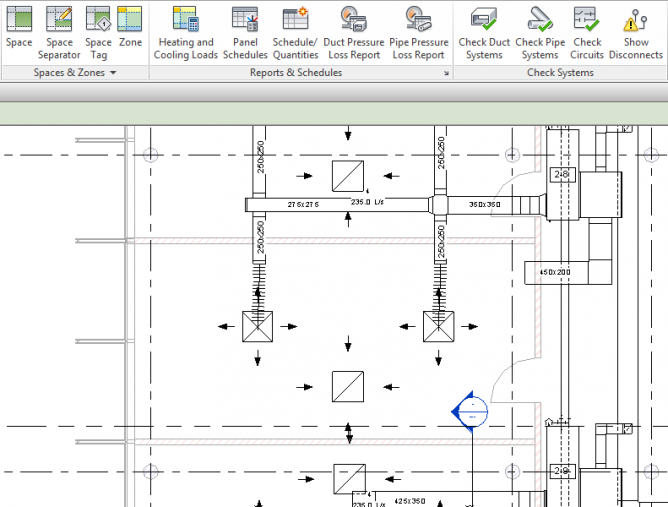Open Panel Schedules
Image resolution: width=668 pixels, height=507 pixels.
[x=245, y=33]
